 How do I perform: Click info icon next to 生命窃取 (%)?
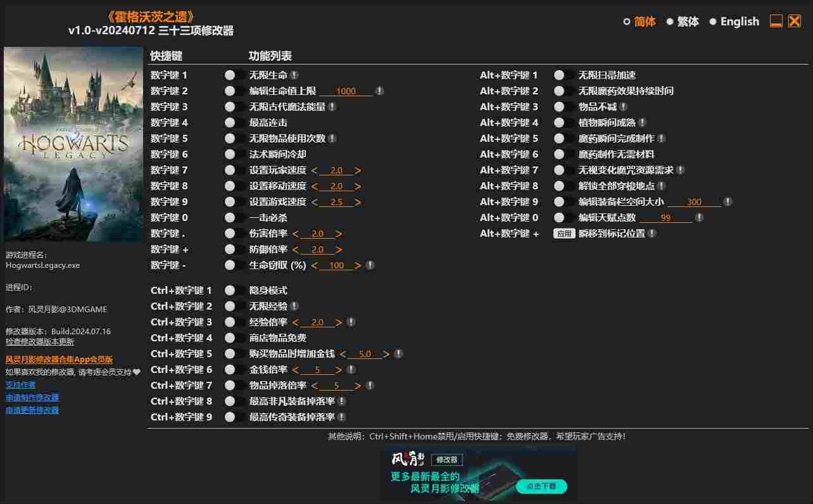pyautogui.click(x=370, y=265)
